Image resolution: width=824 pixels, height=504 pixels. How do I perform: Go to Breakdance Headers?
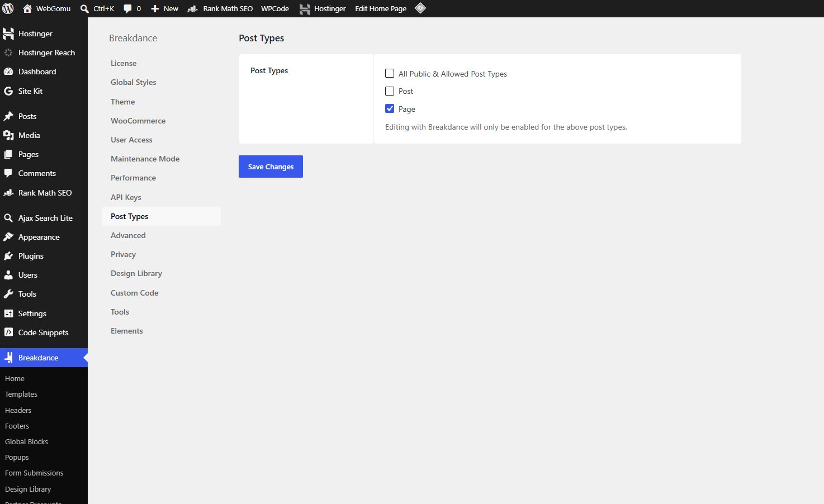18,410
